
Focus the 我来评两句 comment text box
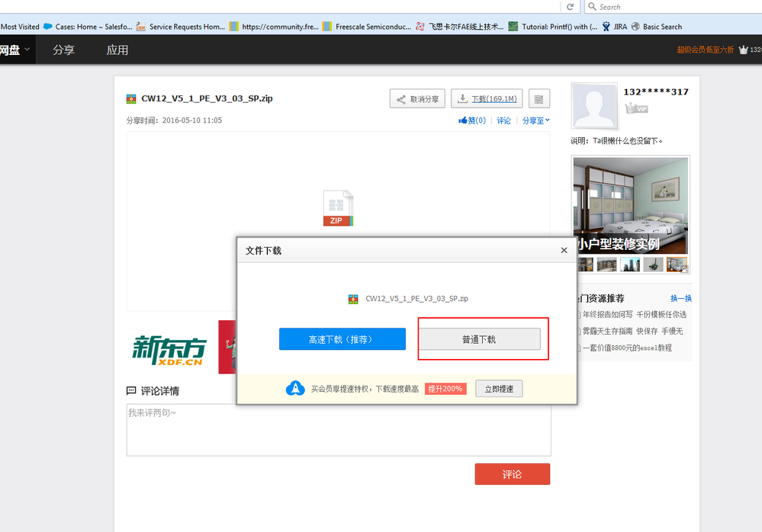[339, 430]
